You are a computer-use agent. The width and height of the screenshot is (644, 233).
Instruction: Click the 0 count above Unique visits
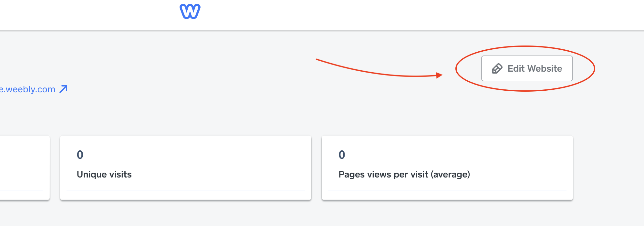(80, 155)
